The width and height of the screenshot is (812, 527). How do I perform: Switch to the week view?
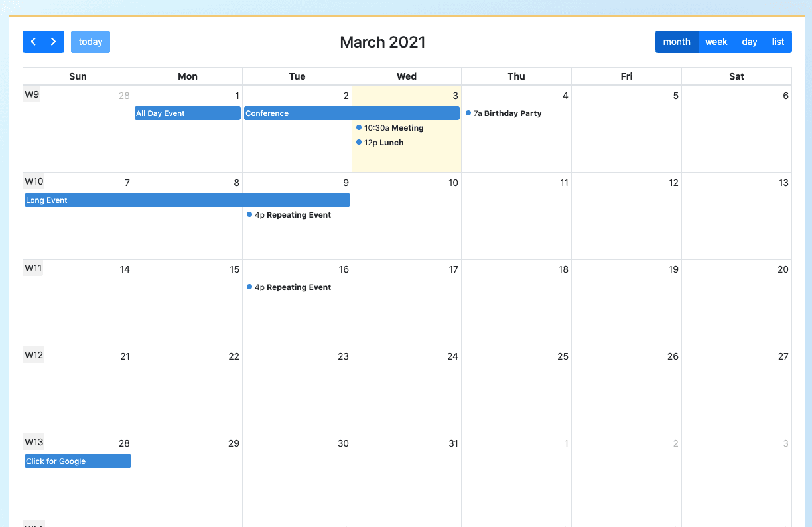(x=716, y=42)
